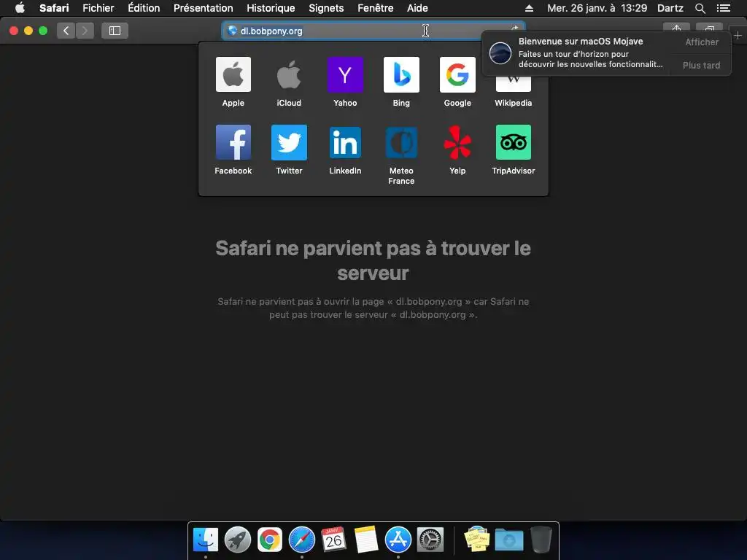Image resolution: width=747 pixels, height=560 pixels.
Task: Open Calendar from the Dock
Action: tap(333, 540)
